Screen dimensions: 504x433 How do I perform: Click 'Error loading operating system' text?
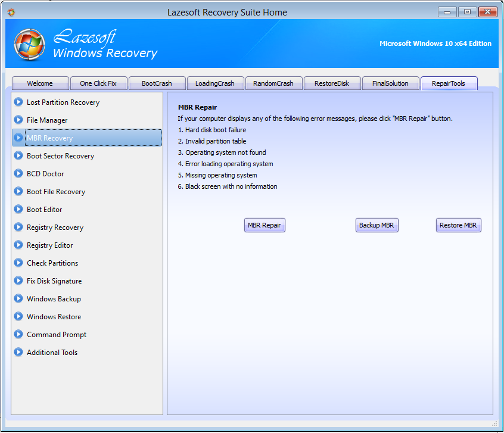click(x=229, y=164)
